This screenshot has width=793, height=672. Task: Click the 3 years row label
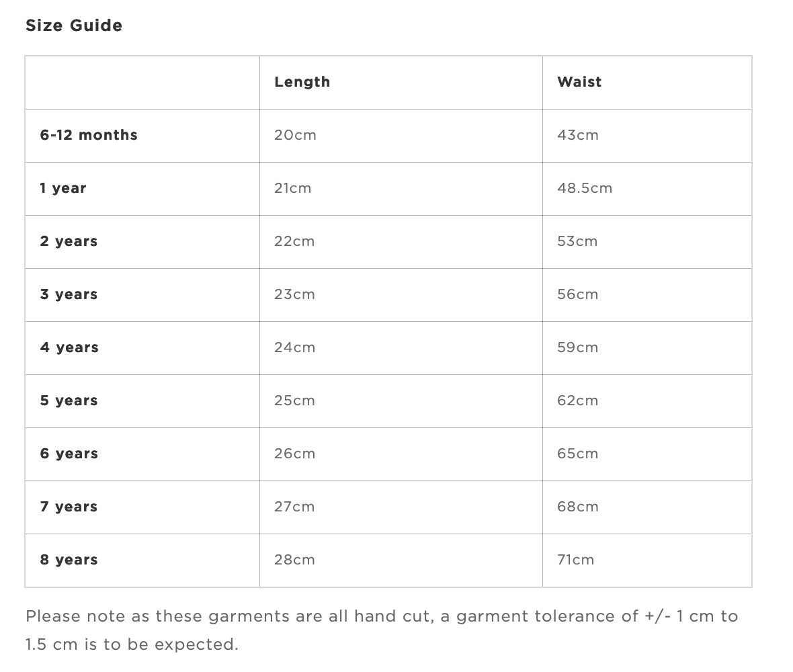69,294
